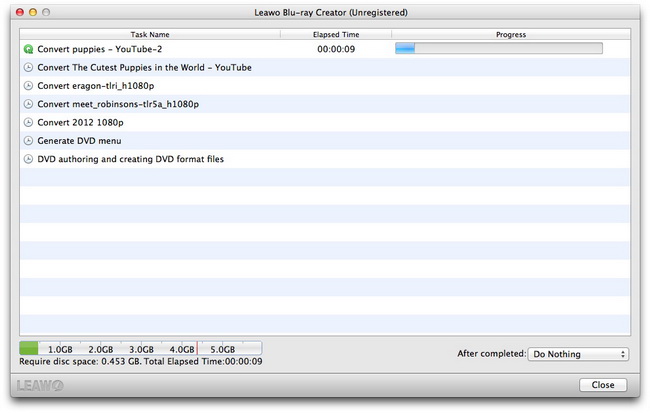Image resolution: width=650 pixels, height=413 pixels.
Task: Click the green converting icon for puppies YouTube-2
Action: pos(28,49)
